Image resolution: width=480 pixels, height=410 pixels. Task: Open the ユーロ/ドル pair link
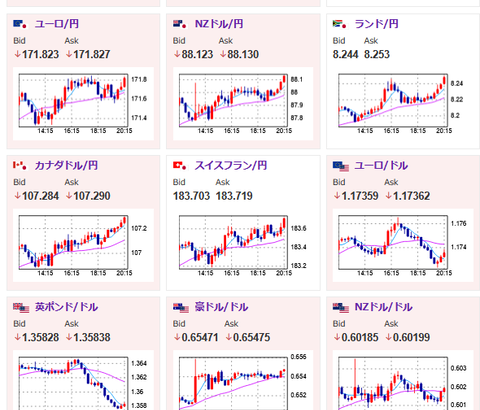[381, 165]
